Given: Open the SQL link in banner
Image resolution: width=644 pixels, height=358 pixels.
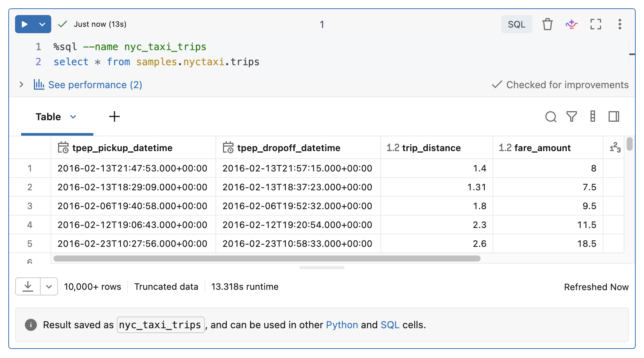Looking at the screenshot, I should tap(390, 325).
